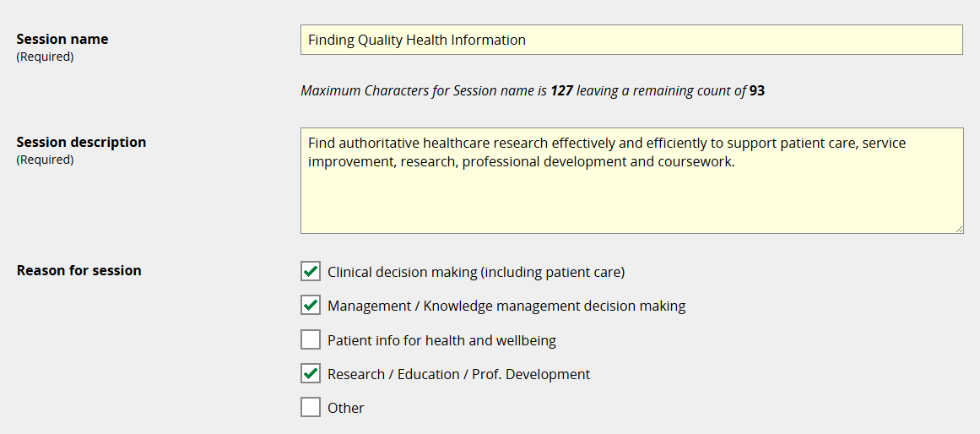Click the 'Other' option label text
Viewport: 980px width, 434px height.
pyautogui.click(x=345, y=408)
